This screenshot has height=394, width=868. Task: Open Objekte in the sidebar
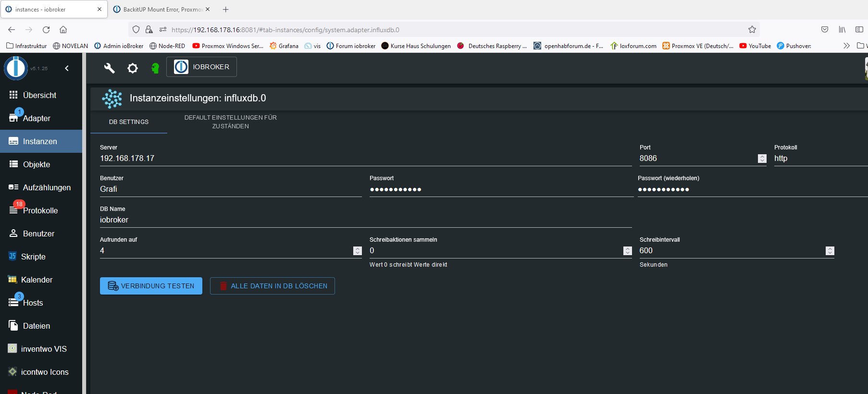click(41, 164)
